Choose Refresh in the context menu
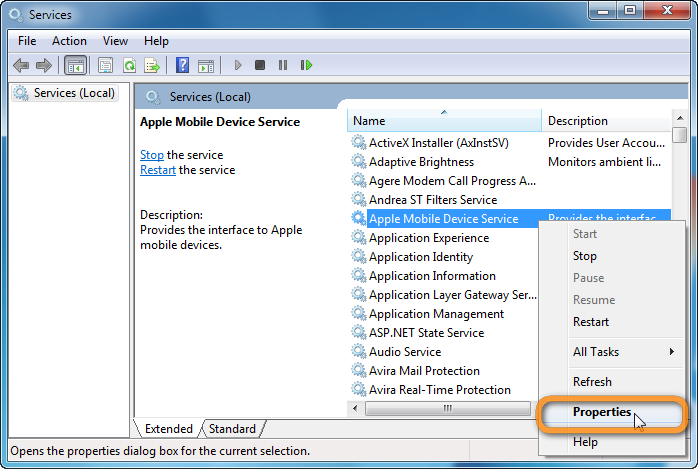The image size is (698, 469). pyautogui.click(x=592, y=382)
